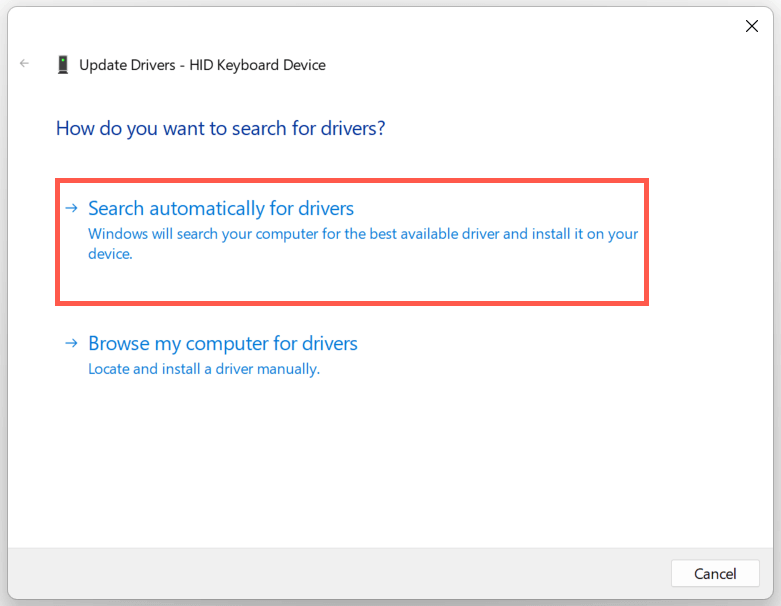Click the arrow icon before Search automatically
Viewport: 781px width, 606px height.
71,208
